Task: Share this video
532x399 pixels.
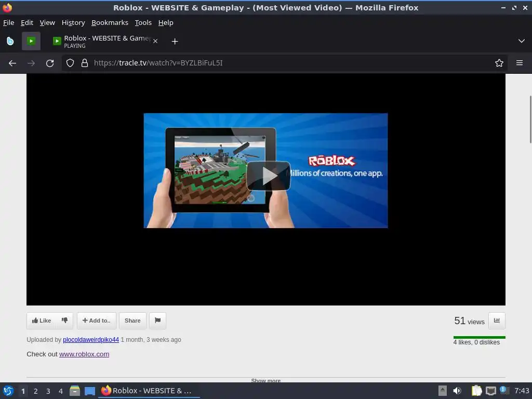Action: (x=132, y=321)
